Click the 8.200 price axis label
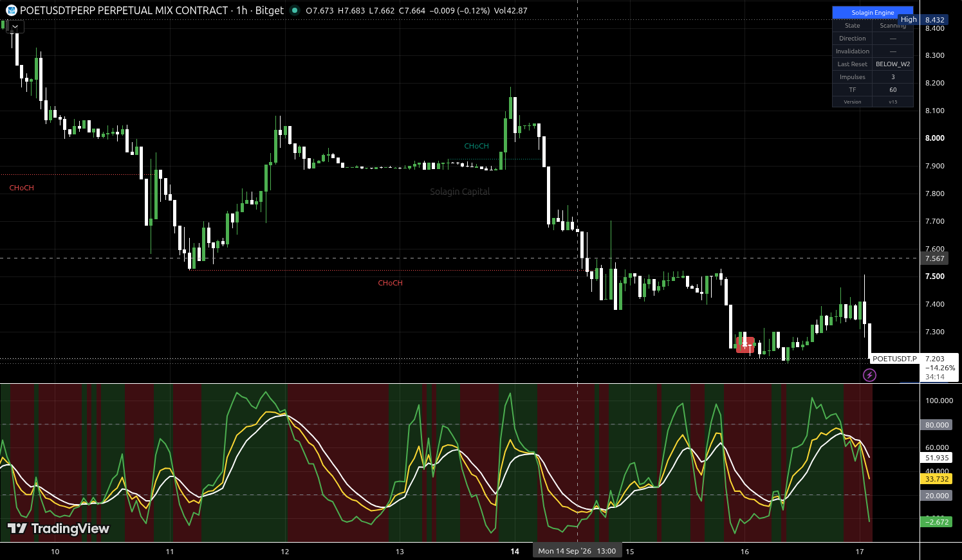Screen dimensions: 962x560 click(x=935, y=83)
